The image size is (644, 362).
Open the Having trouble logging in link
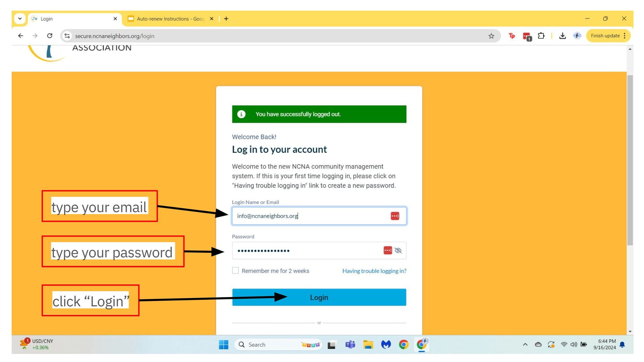(x=374, y=271)
